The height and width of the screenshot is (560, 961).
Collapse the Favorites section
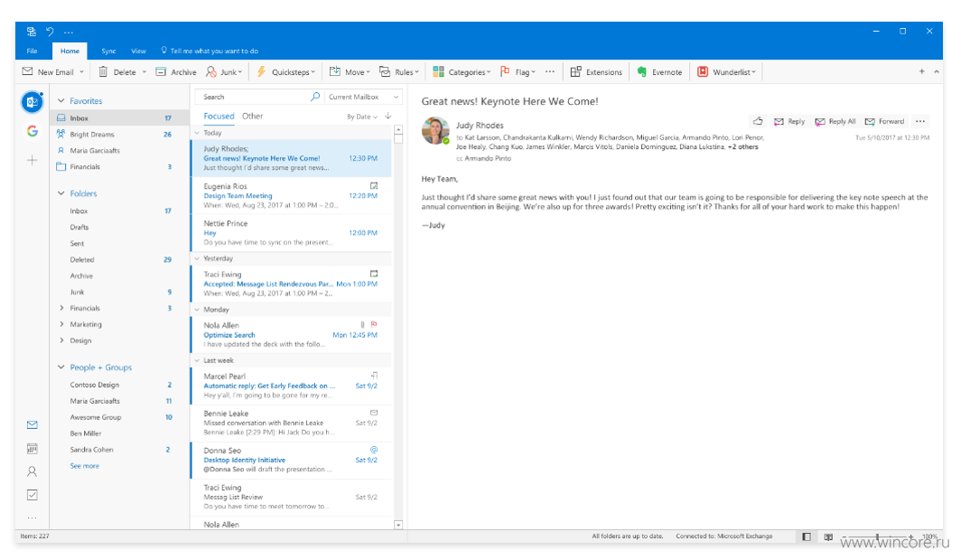pyautogui.click(x=61, y=100)
